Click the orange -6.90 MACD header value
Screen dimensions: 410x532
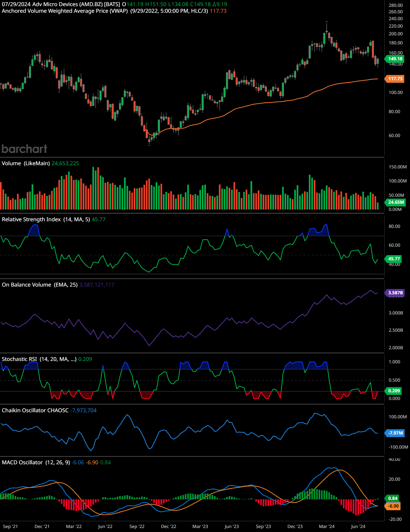coord(92,462)
